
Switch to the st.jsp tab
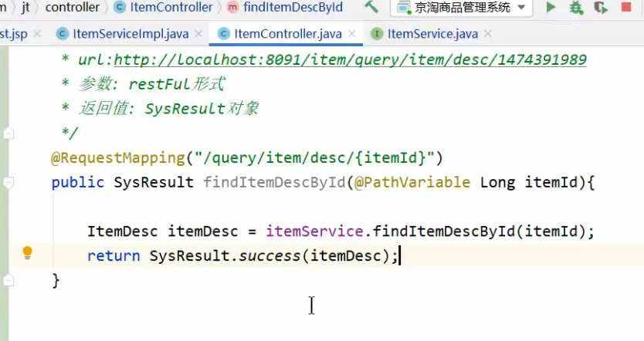(14, 34)
